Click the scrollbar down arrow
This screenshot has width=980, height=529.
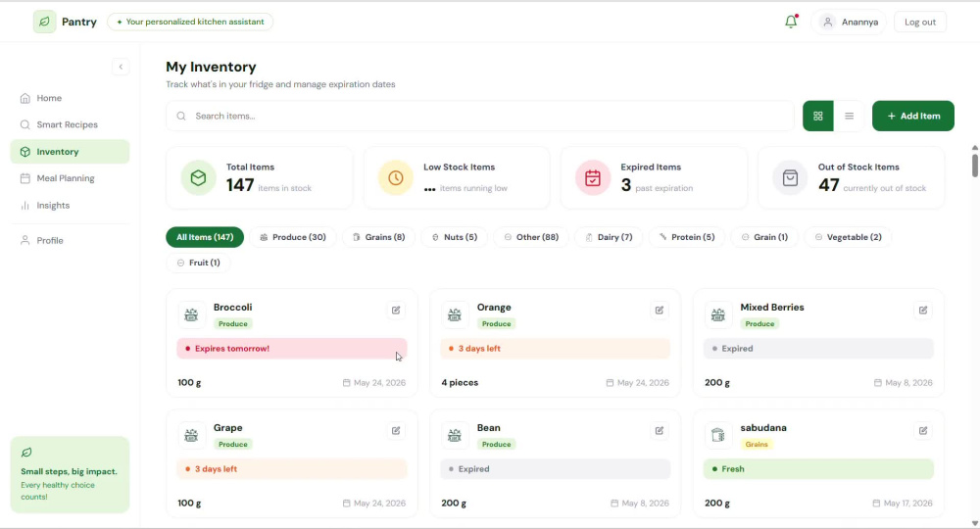(974, 523)
